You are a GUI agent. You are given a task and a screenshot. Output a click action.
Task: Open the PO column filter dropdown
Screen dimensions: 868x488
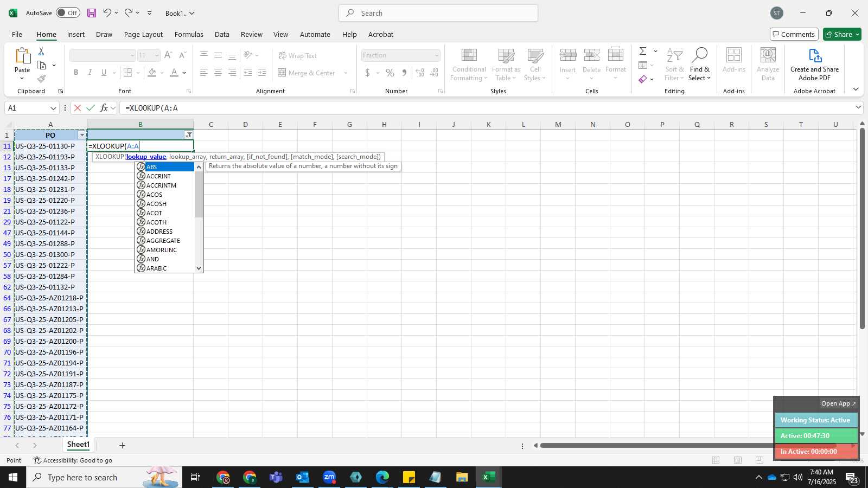click(82, 135)
